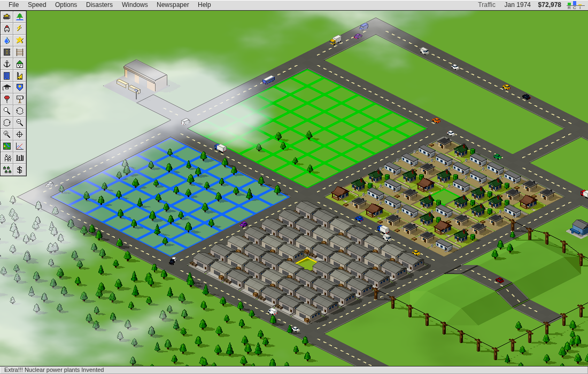Select the education graduation cap tool
The width and height of the screenshot is (588, 374).
pyautogui.click(x=7, y=87)
